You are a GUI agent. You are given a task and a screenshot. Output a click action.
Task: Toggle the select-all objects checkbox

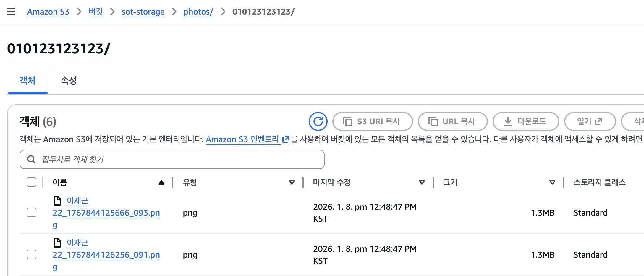[32, 182]
